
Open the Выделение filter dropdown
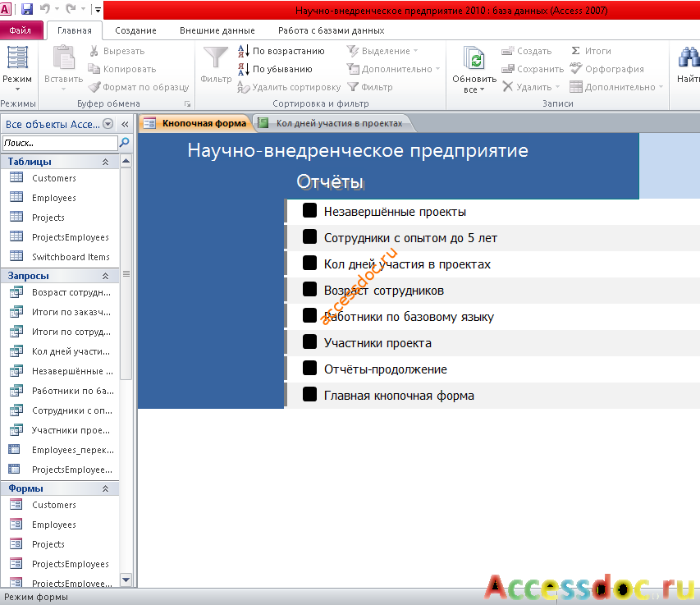(x=382, y=51)
